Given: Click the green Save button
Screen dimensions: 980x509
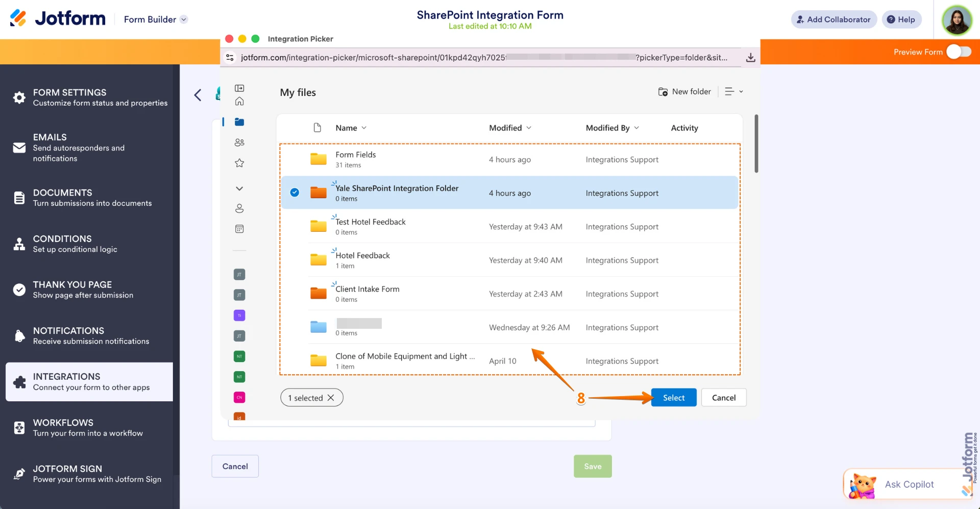Looking at the screenshot, I should tap(593, 466).
